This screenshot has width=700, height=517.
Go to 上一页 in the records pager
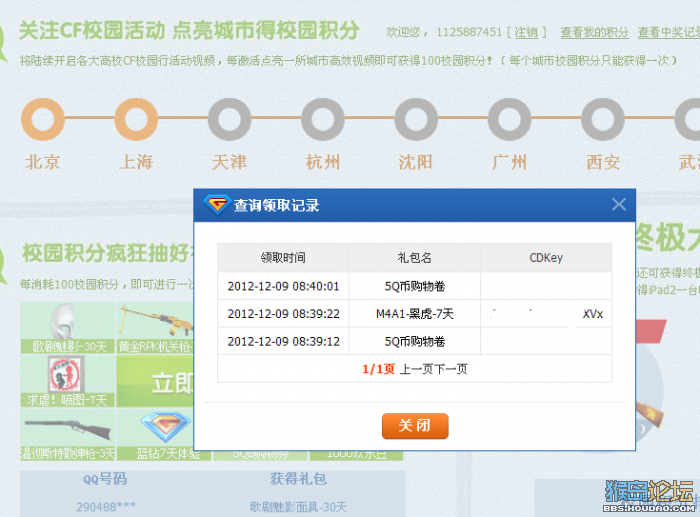[416, 369]
